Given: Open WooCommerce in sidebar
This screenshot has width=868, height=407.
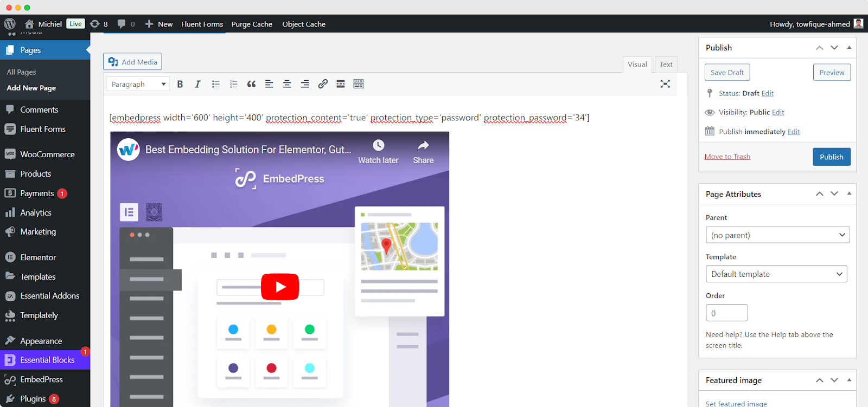Looking at the screenshot, I should click(x=45, y=154).
